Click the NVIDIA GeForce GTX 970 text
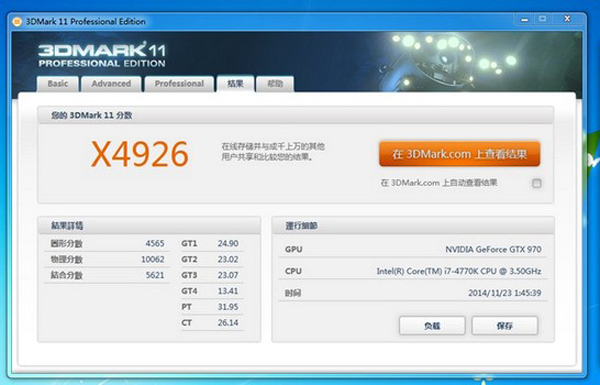Screen dimensions: 600x385 (493, 250)
